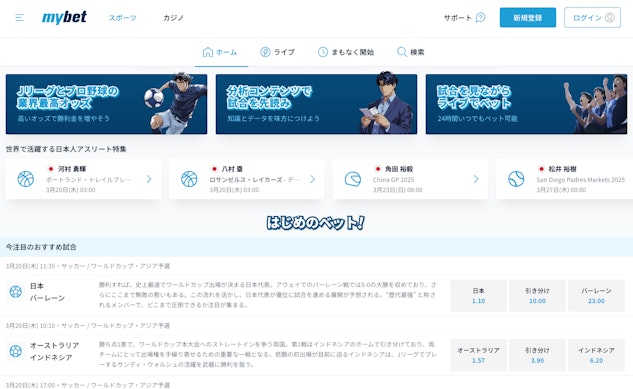Image resolution: width=633 pixels, height=389 pixels.
Task: Open the スポーツ section
Action: click(123, 18)
